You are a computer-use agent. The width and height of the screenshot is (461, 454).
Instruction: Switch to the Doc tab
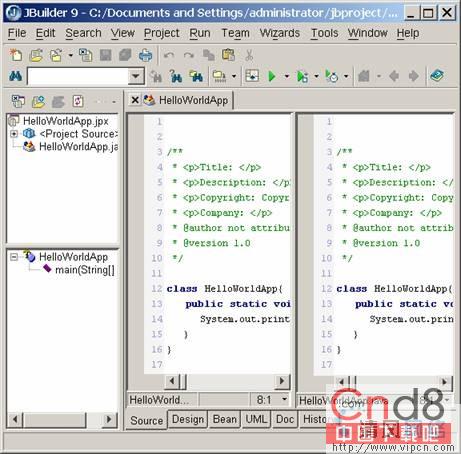click(x=285, y=419)
